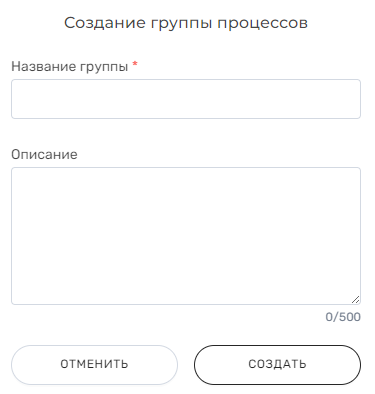Click the textarea resize handle corner
This screenshot has width=375, height=394.
(356, 300)
